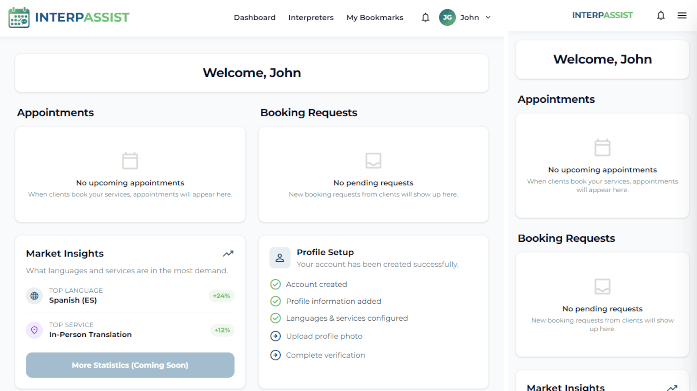Click No upcoming appointments text in desktop view
This screenshot has width=697, height=391.
pyautogui.click(x=130, y=183)
